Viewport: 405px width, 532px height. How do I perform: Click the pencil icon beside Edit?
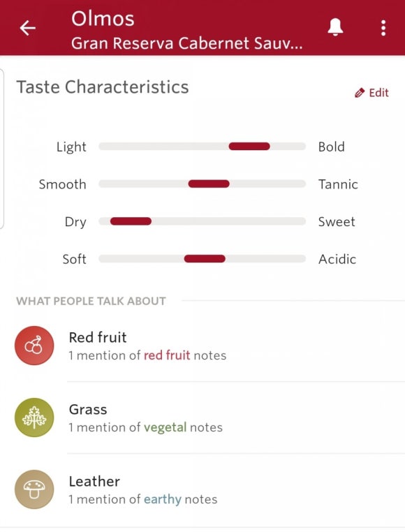click(x=360, y=93)
